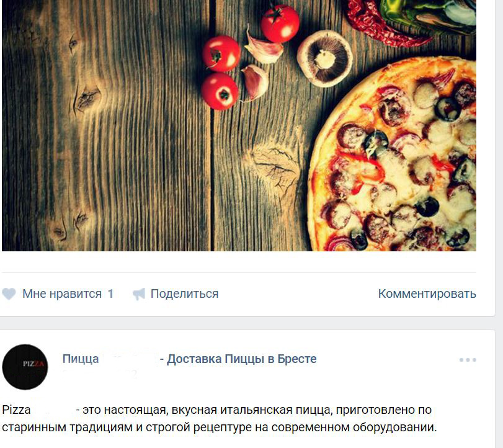The height and width of the screenshot is (448, 503).
Task: Click the megaphone share icon
Action: pos(139,294)
